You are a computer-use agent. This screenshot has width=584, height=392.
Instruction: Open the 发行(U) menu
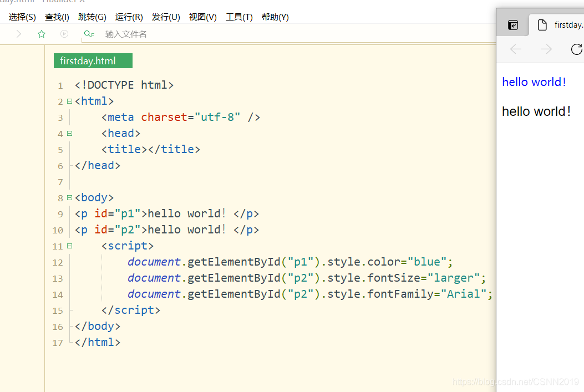tap(166, 17)
